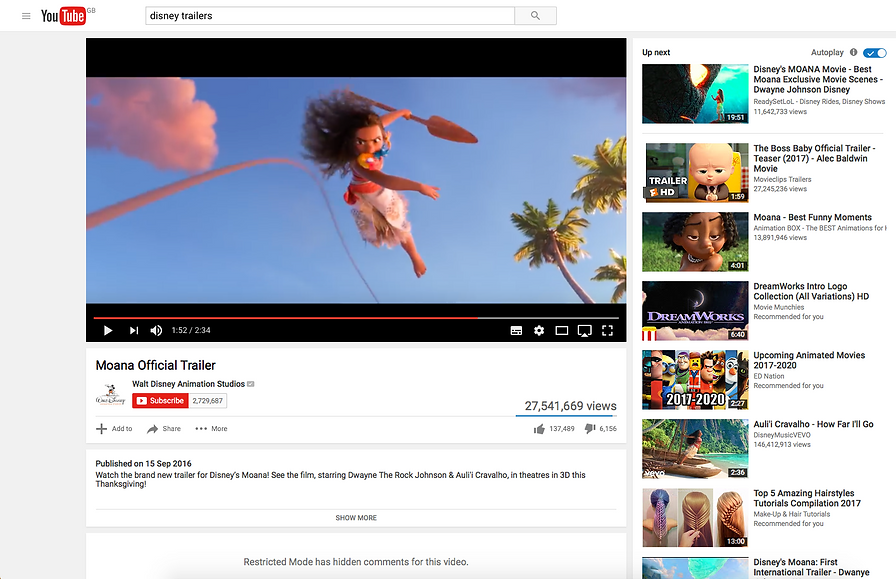The image size is (896, 579).
Task: Expand description with SHOW MORE
Action: coord(356,518)
